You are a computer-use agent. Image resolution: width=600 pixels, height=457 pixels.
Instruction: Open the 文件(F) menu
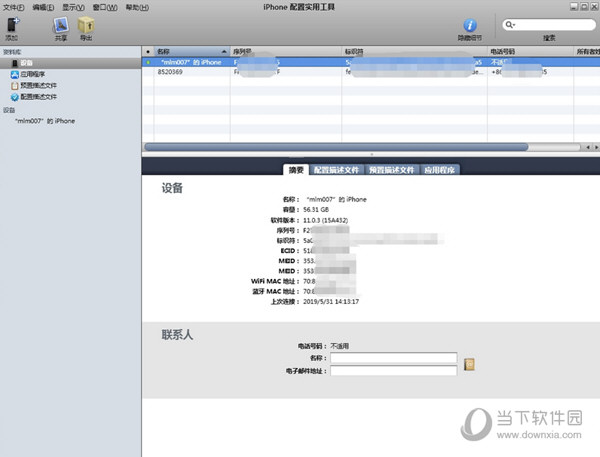(13, 7)
